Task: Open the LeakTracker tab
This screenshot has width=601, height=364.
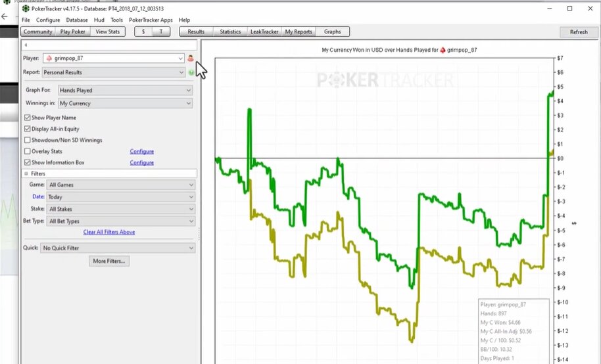Action: click(x=264, y=32)
